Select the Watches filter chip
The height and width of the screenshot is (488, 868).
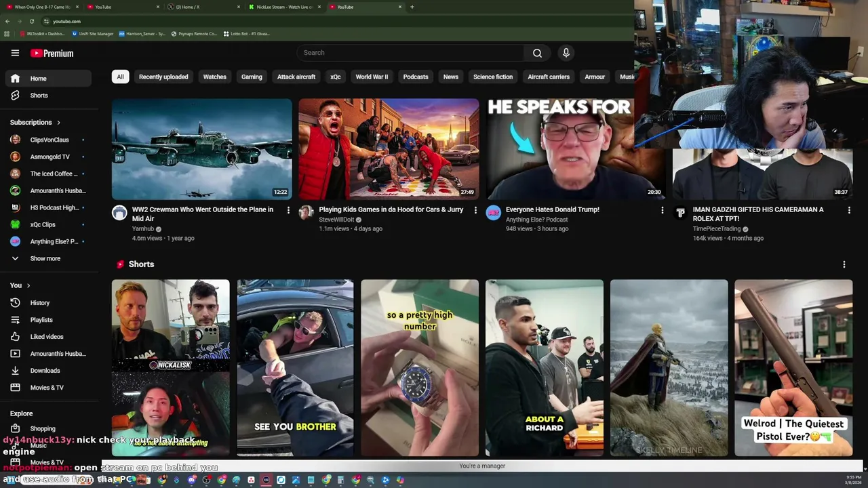(215, 77)
